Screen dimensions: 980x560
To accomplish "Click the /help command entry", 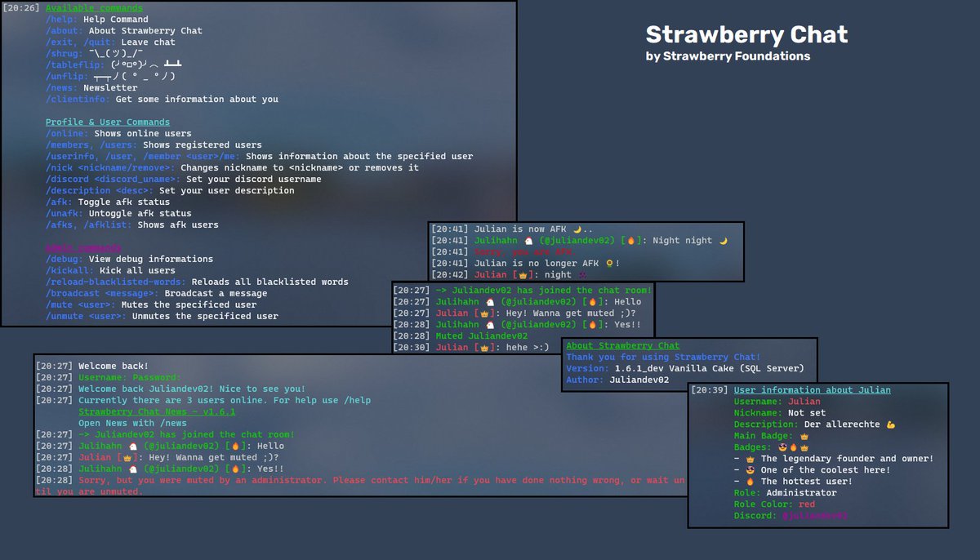I will (x=97, y=20).
